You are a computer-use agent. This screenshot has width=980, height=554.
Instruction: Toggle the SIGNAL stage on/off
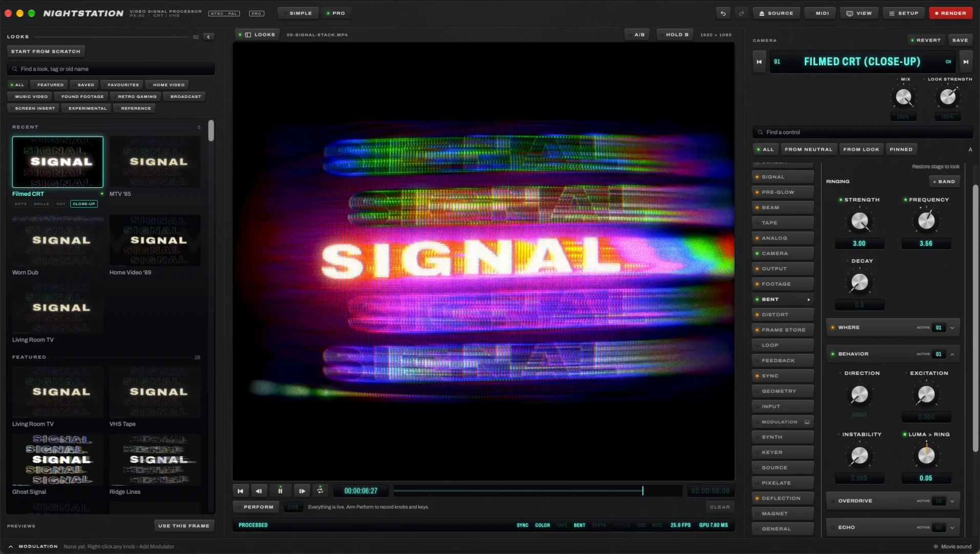(x=757, y=177)
